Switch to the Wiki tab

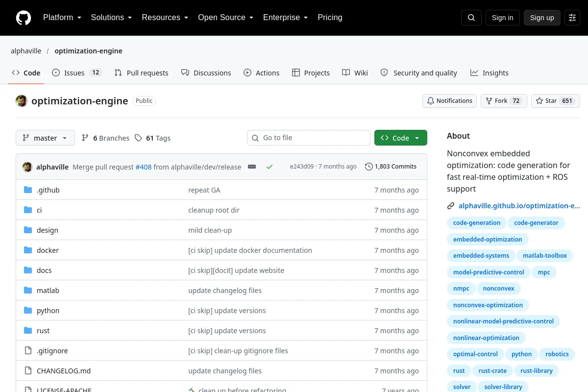coord(355,73)
